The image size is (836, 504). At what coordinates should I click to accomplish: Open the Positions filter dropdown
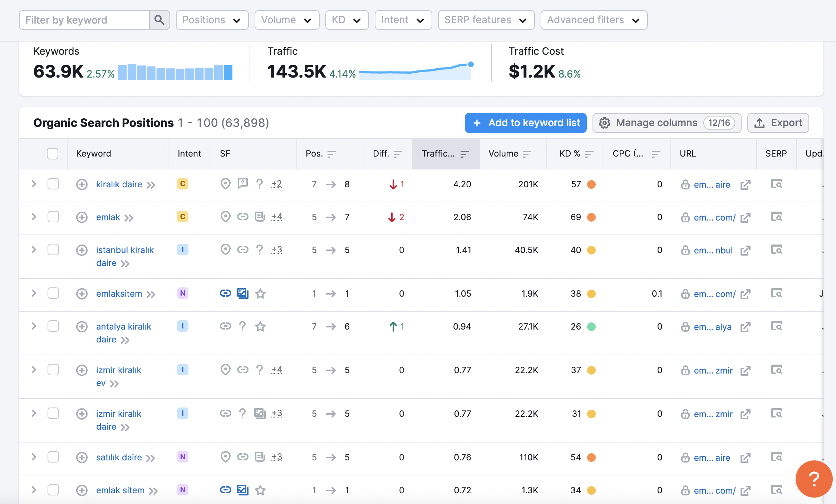[x=212, y=20]
